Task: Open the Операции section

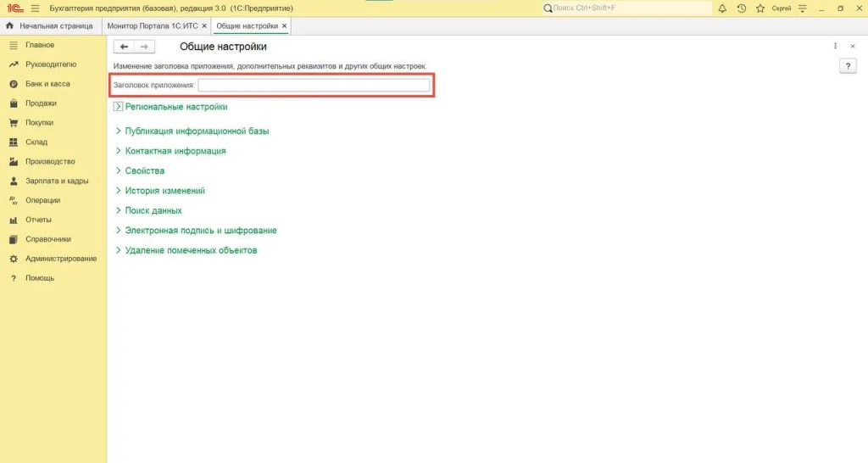Action: coord(42,200)
